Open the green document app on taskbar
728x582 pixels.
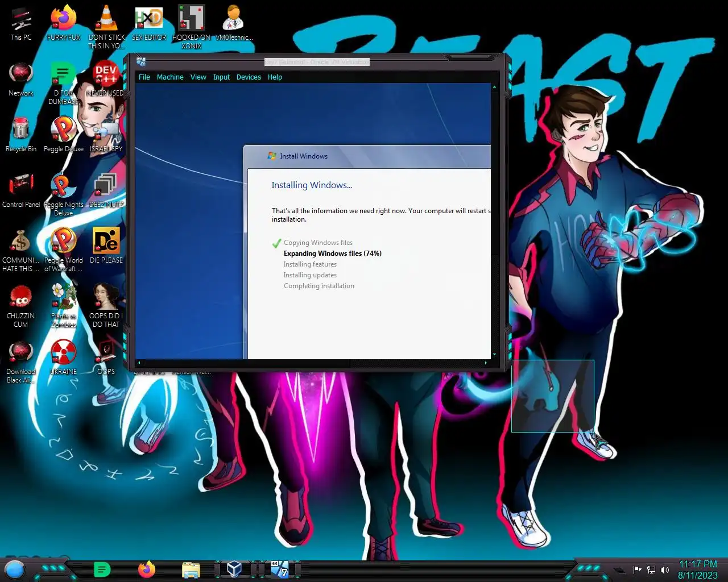pos(102,569)
